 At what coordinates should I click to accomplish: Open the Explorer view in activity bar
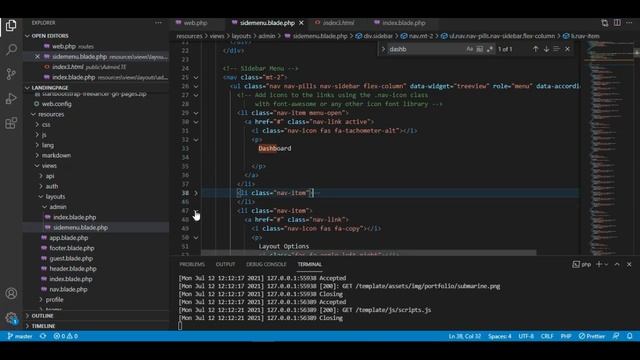[11, 25]
